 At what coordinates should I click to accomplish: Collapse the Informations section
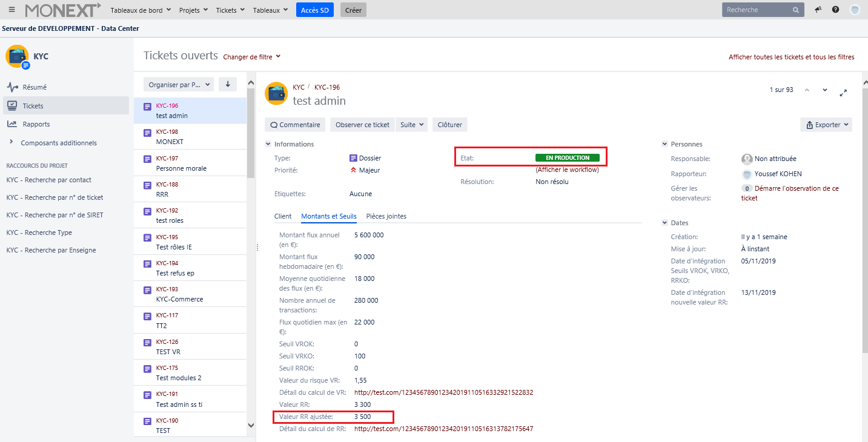(x=268, y=144)
